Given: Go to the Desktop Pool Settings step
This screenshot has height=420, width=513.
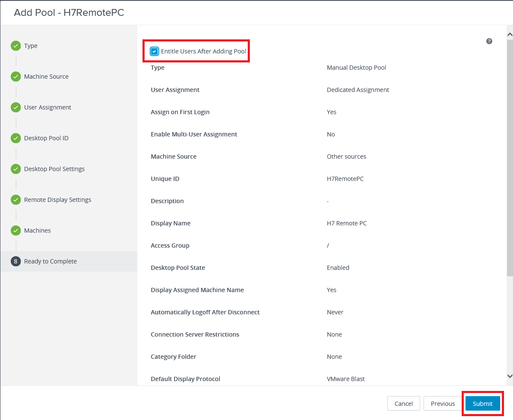Looking at the screenshot, I should coord(54,169).
